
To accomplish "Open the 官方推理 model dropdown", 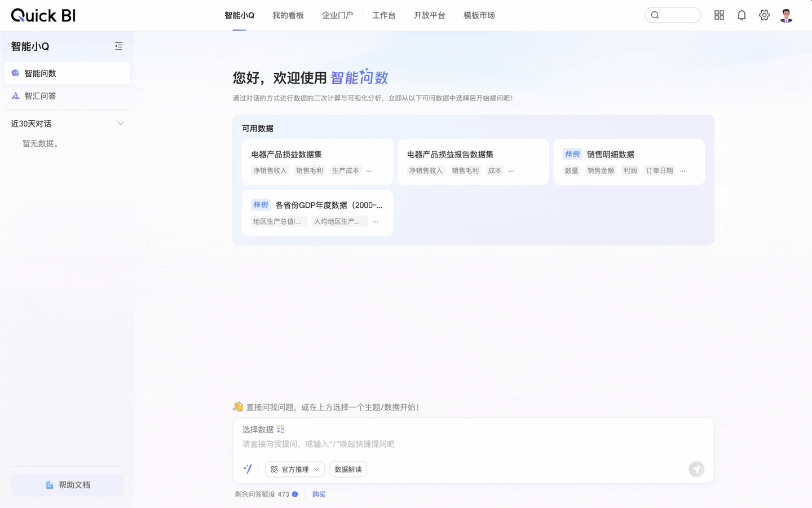I will (295, 470).
